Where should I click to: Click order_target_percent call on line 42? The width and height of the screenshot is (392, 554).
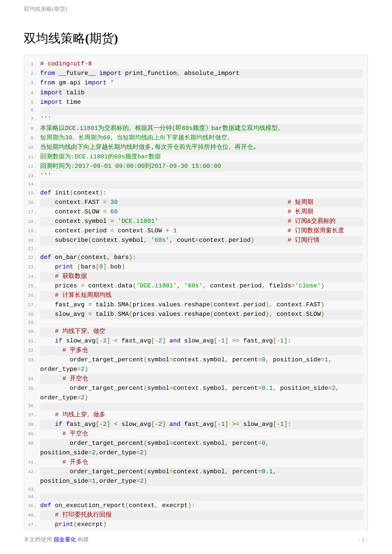pos(158,476)
